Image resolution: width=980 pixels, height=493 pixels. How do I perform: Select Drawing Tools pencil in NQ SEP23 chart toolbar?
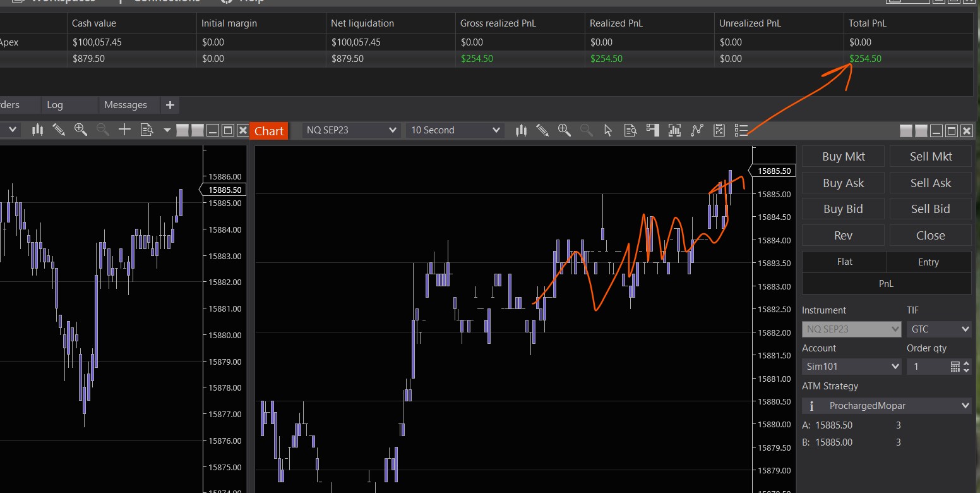(542, 130)
